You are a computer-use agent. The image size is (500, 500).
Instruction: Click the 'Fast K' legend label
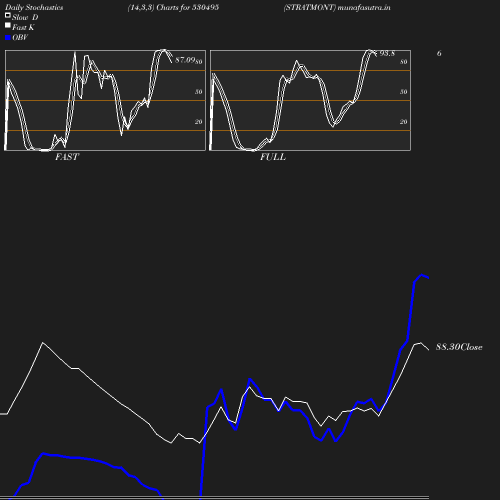click(23, 27)
